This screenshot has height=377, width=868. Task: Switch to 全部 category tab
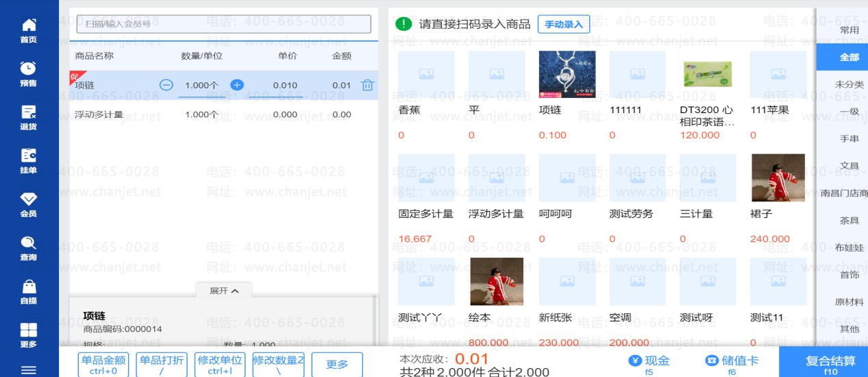pos(842,57)
